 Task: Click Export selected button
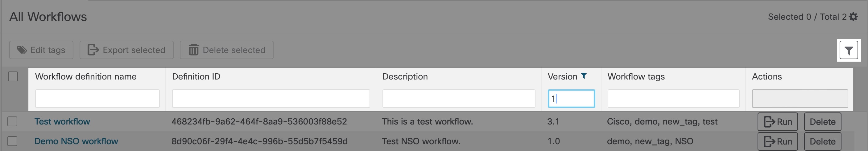pos(126,50)
